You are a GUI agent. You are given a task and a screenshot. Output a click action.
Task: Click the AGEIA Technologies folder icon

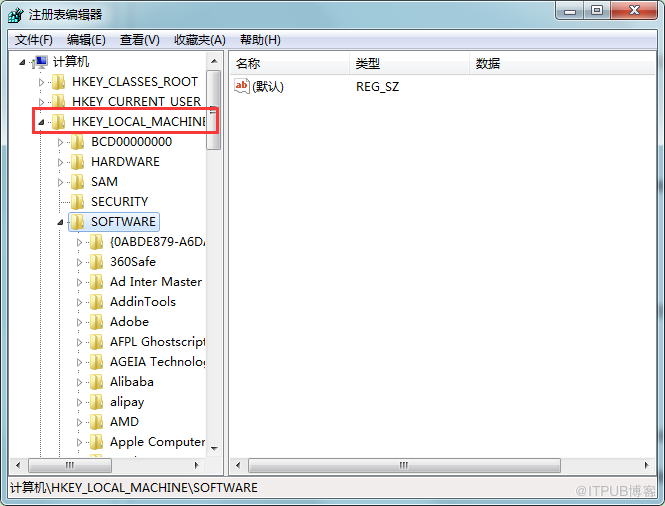(96, 362)
